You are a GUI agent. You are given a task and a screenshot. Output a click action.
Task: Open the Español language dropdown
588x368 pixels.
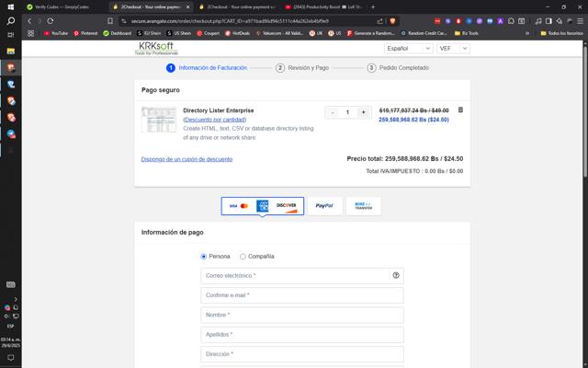[408, 49]
